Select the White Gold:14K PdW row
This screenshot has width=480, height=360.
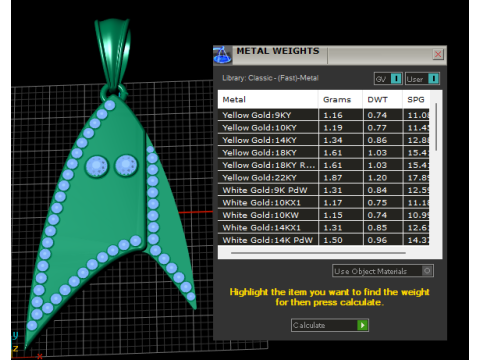click(323, 240)
